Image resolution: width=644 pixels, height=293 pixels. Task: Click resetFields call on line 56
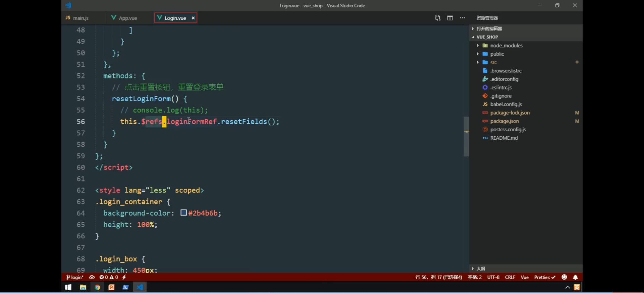coord(244,122)
